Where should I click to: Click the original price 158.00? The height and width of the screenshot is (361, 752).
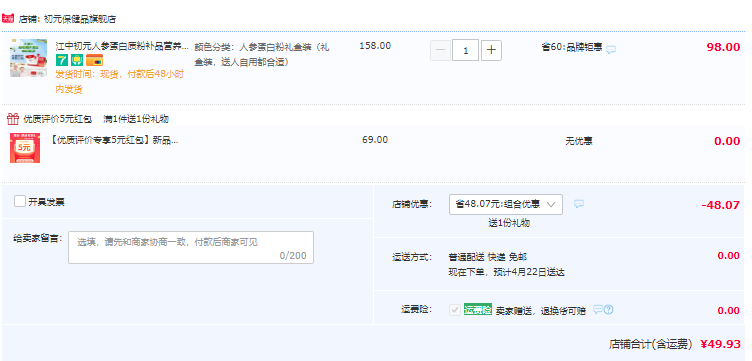coord(375,46)
